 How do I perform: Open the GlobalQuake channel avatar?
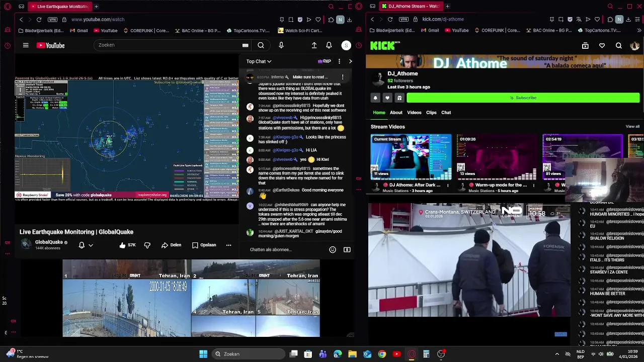tap(26, 244)
